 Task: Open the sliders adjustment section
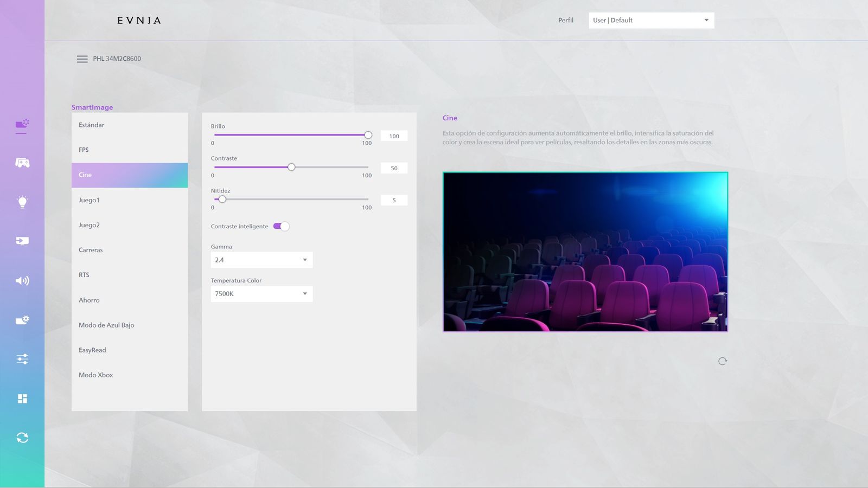coord(22,359)
